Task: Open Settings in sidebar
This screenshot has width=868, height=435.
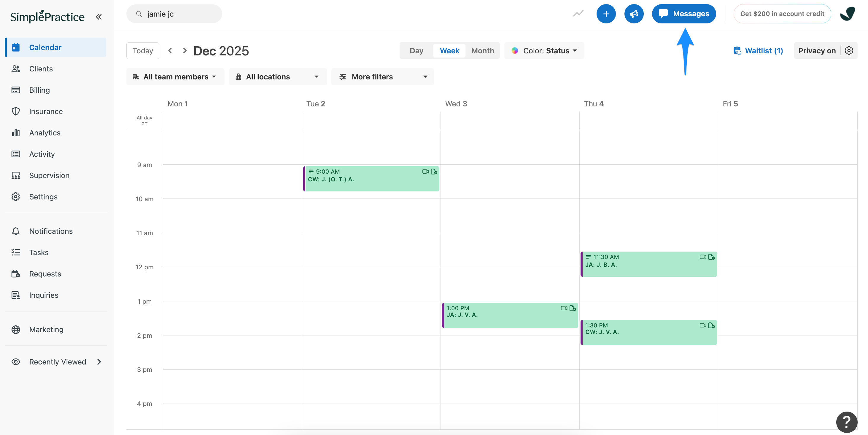Action: 55,197
